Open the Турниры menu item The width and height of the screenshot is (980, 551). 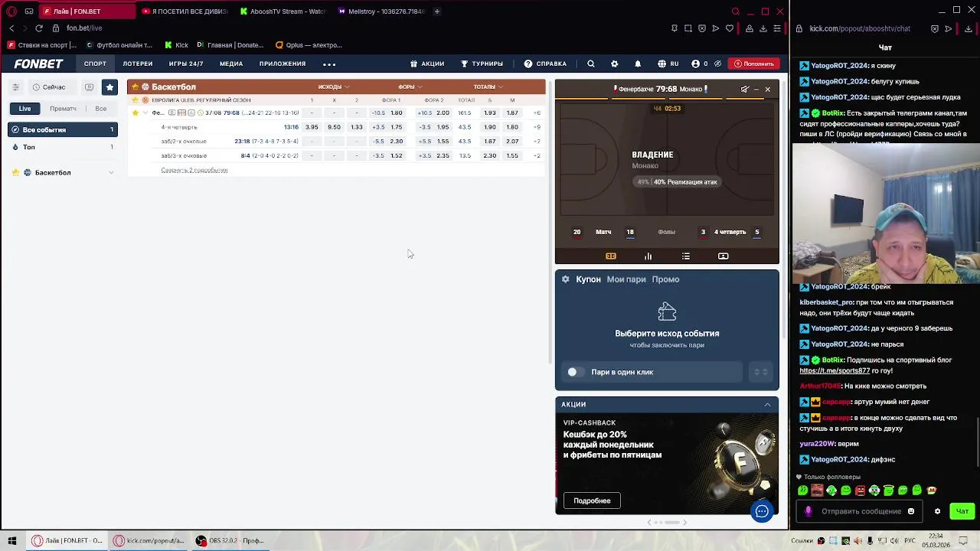482,64
